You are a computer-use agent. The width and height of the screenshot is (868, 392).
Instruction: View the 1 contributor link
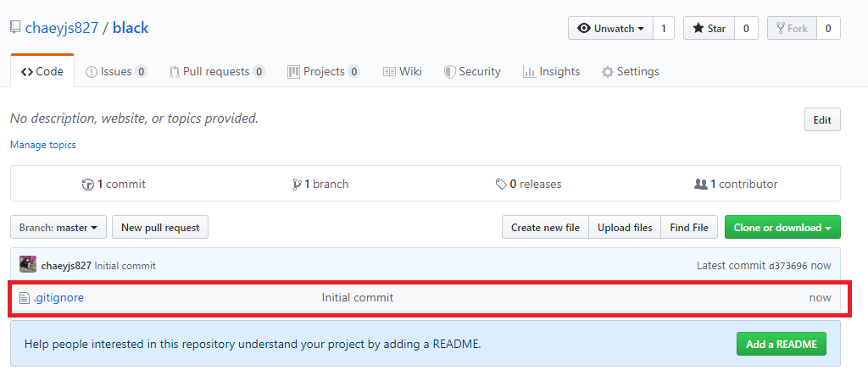click(737, 184)
